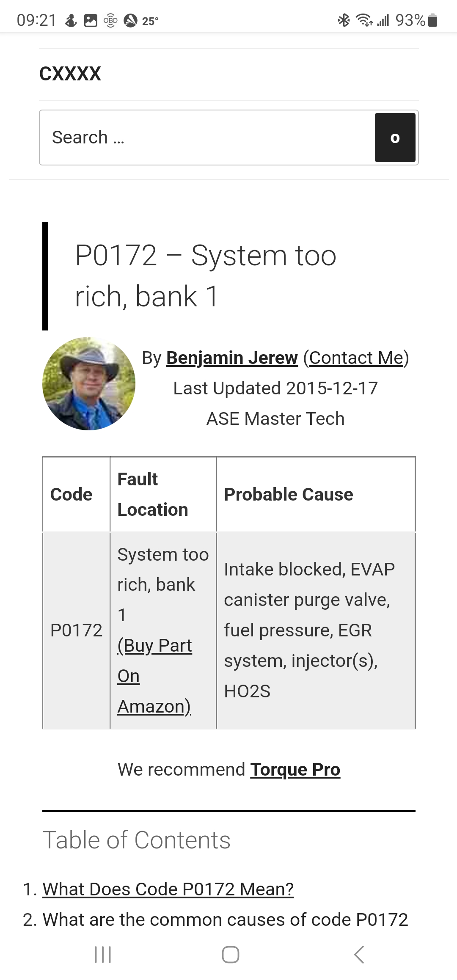457x980 pixels.
Task: Open common causes of code P0172 entry
Action: (225, 919)
